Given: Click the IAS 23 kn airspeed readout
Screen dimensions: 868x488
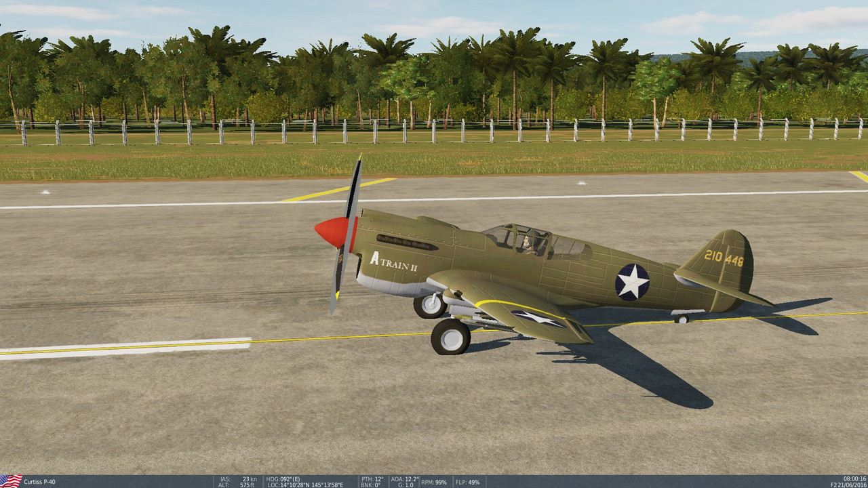Looking at the screenshot, I should [237, 479].
